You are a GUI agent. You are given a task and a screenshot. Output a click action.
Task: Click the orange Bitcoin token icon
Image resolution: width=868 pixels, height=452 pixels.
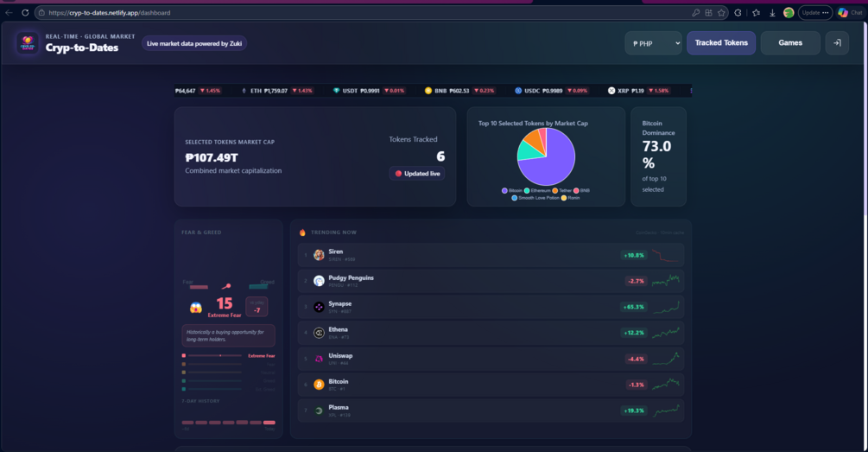(319, 385)
